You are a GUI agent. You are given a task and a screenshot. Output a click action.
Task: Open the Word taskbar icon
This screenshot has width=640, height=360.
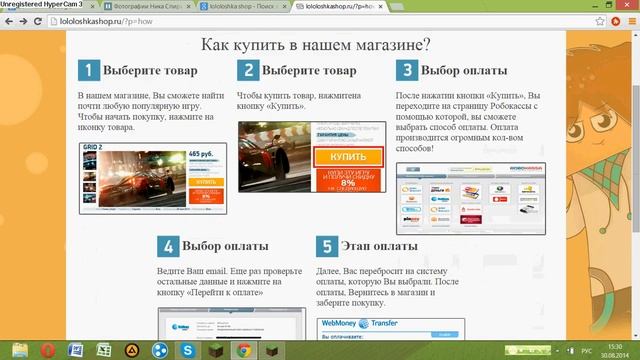pos(76,350)
